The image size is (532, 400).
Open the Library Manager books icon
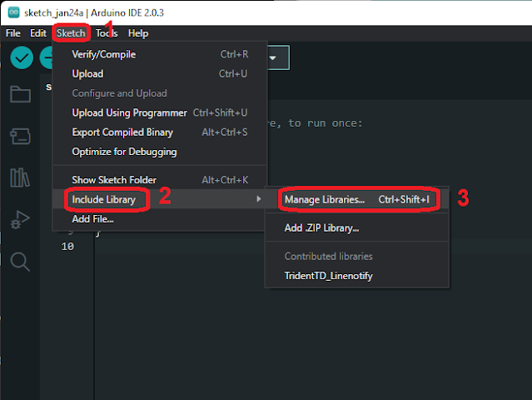pyautogui.click(x=20, y=177)
